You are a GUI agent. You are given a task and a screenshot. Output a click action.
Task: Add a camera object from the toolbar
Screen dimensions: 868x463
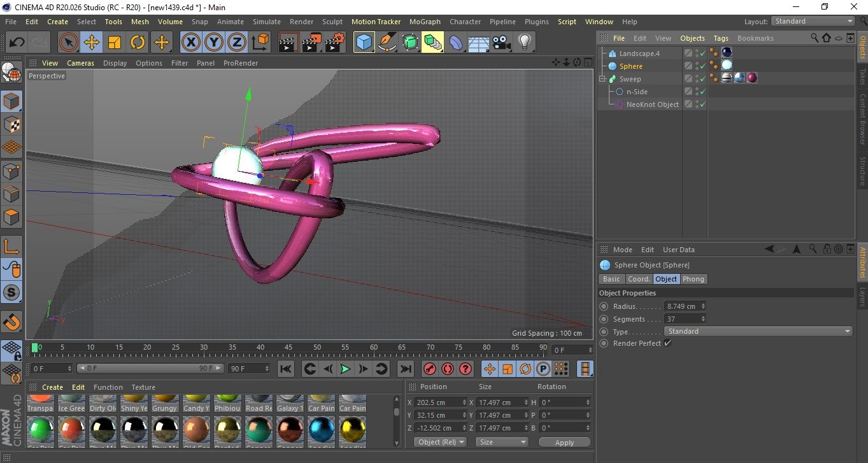tap(501, 43)
